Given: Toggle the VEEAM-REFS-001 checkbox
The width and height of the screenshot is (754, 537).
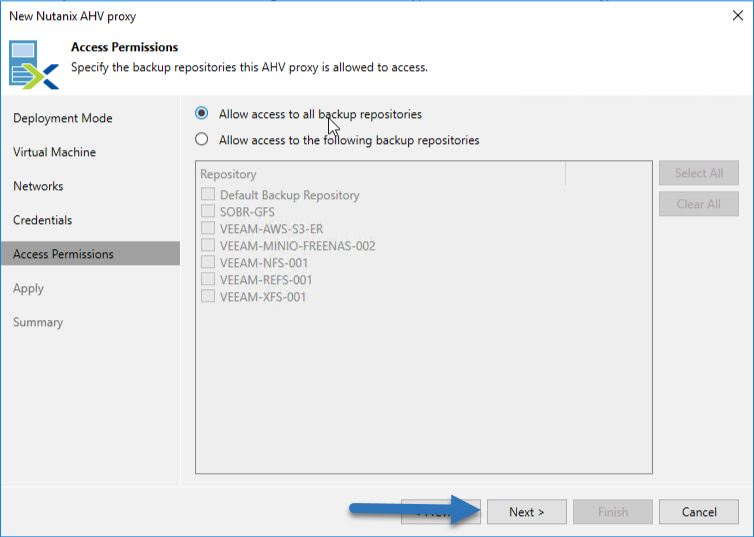Looking at the screenshot, I should tap(208, 279).
